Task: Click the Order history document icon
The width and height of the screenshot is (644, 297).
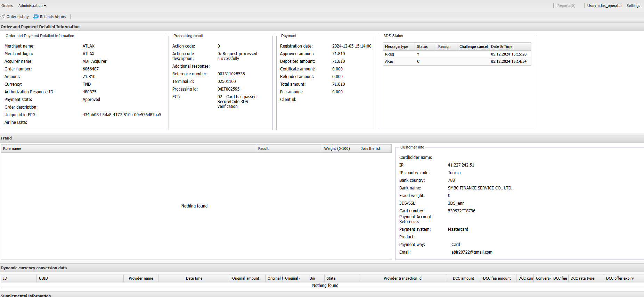Action: pyautogui.click(x=3, y=17)
